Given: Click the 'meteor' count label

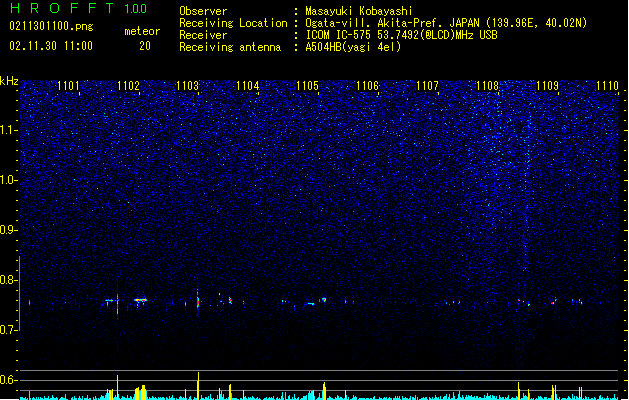Looking at the screenshot, I should click(x=142, y=31).
